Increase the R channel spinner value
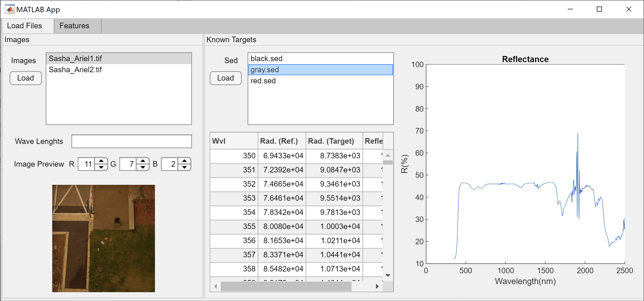This screenshot has height=301, width=644. tap(101, 161)
